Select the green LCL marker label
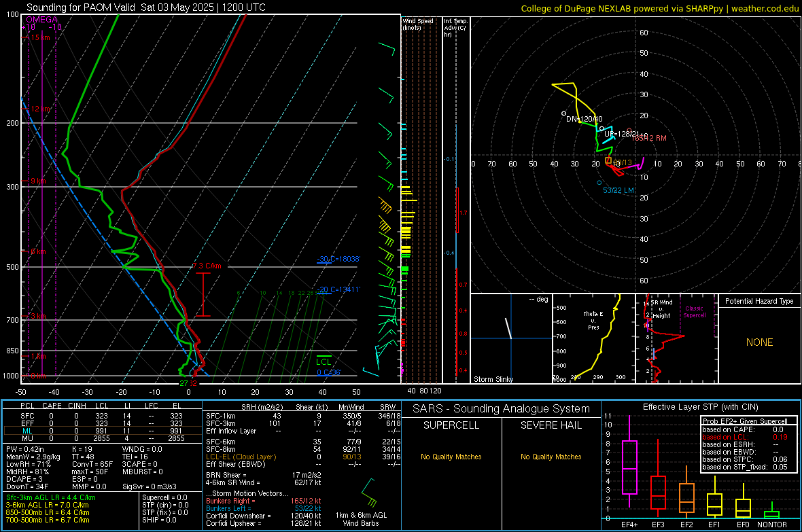 (x=324, y=362)
